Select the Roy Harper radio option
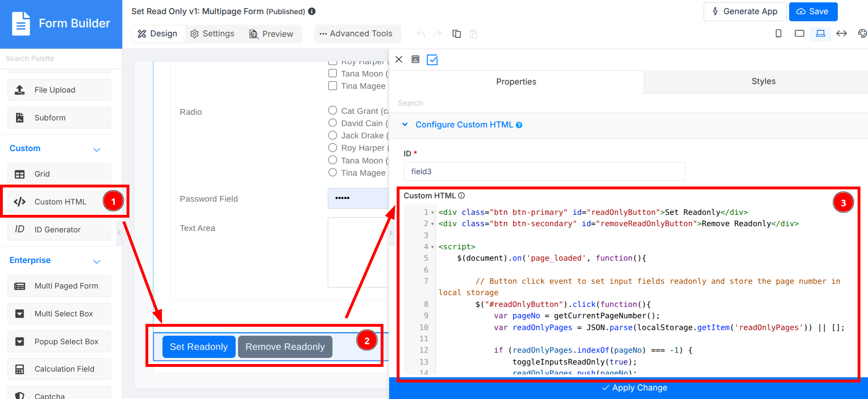 [x=333, y=147]
